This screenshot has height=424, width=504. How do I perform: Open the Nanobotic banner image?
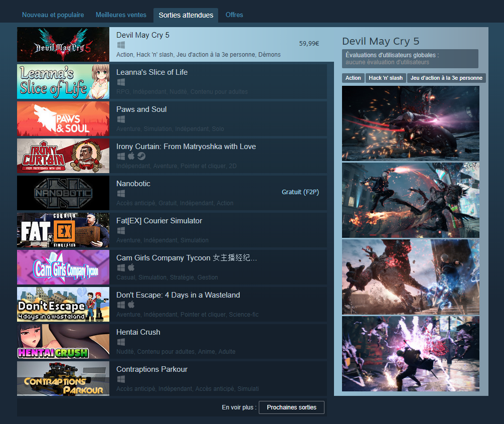(x=63, y=193)
